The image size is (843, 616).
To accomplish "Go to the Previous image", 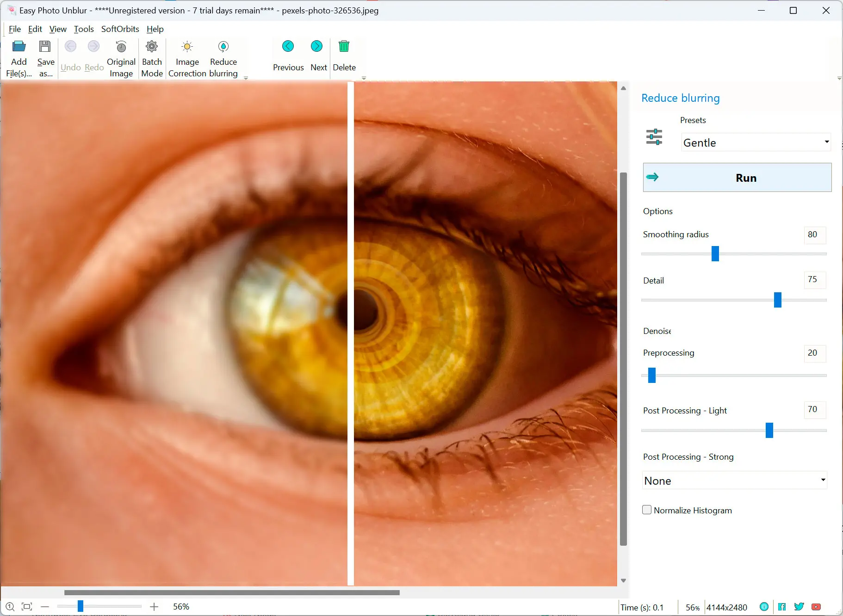I will tap(288, 55).
